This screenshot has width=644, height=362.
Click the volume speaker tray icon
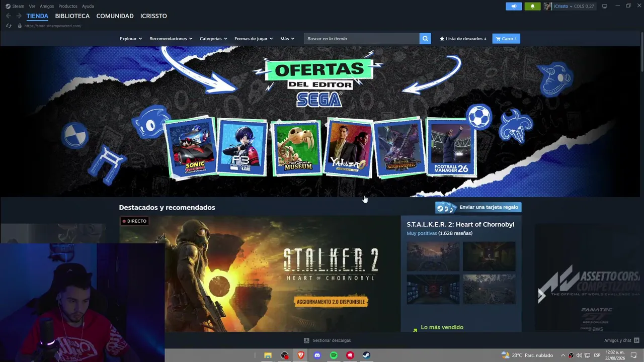579,355
